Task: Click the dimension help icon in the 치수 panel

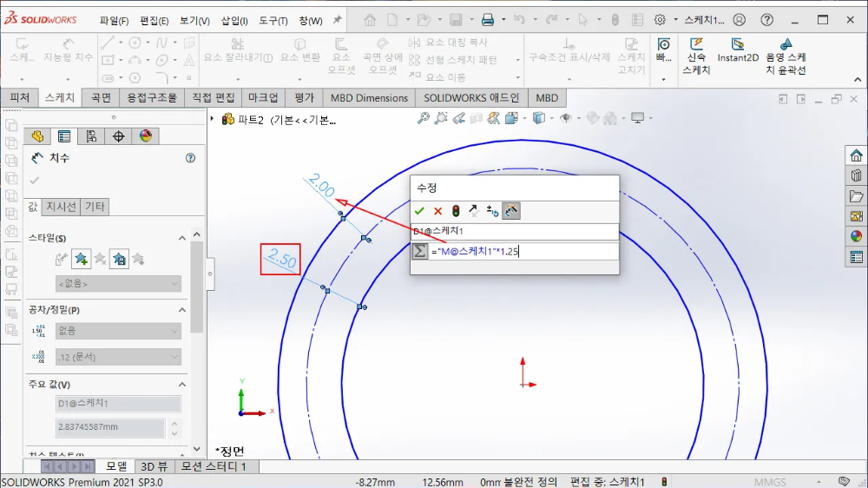Action: (190, 158)
